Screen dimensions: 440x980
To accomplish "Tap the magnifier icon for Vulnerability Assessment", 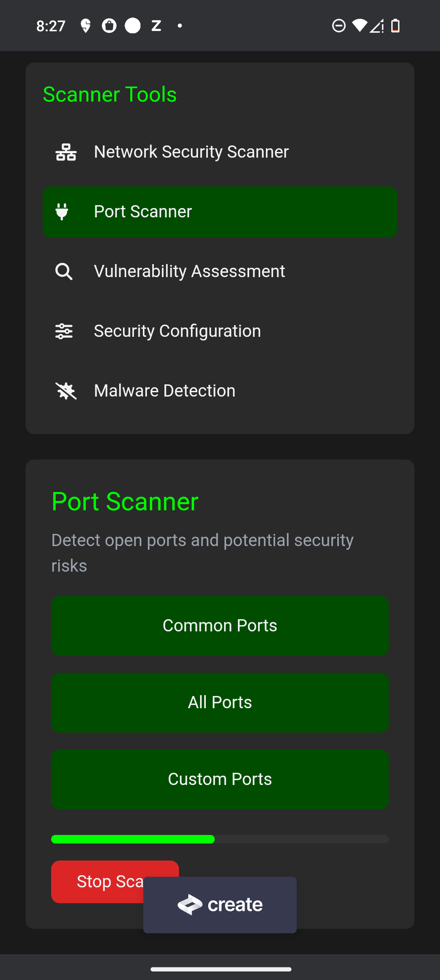I will 64,271.
